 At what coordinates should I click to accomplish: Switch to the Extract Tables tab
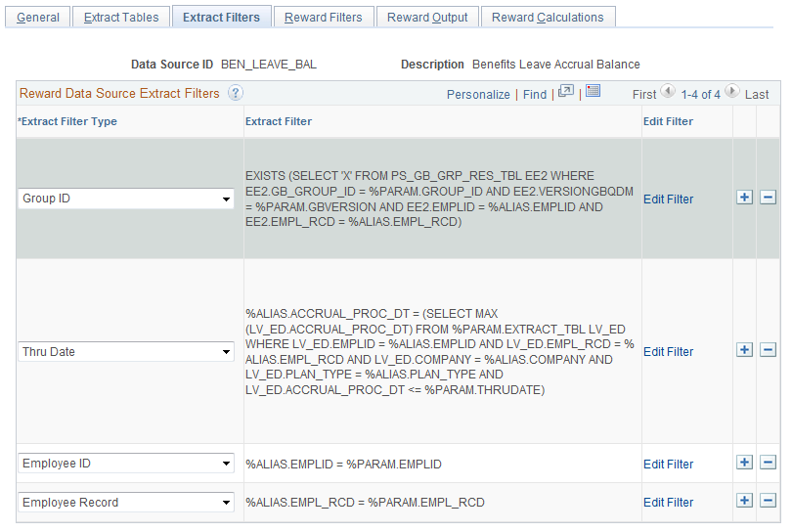click(x=121, y=18)
